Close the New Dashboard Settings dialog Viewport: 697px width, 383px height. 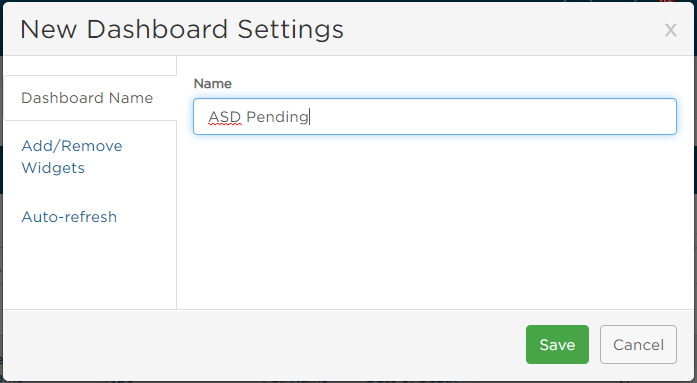(x=670, y=30)
